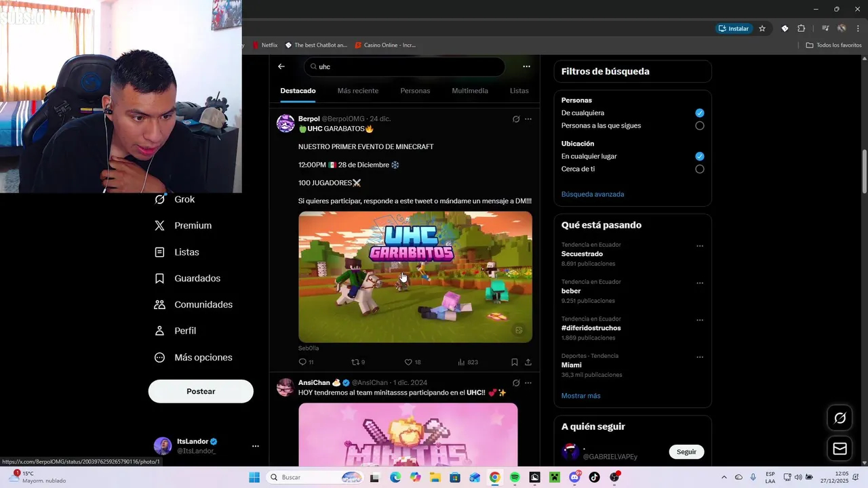Image resolution: width=868 pixels, height=488 pixels.
Task: Open the floating Grok button at right
Action: coord(840,418)
